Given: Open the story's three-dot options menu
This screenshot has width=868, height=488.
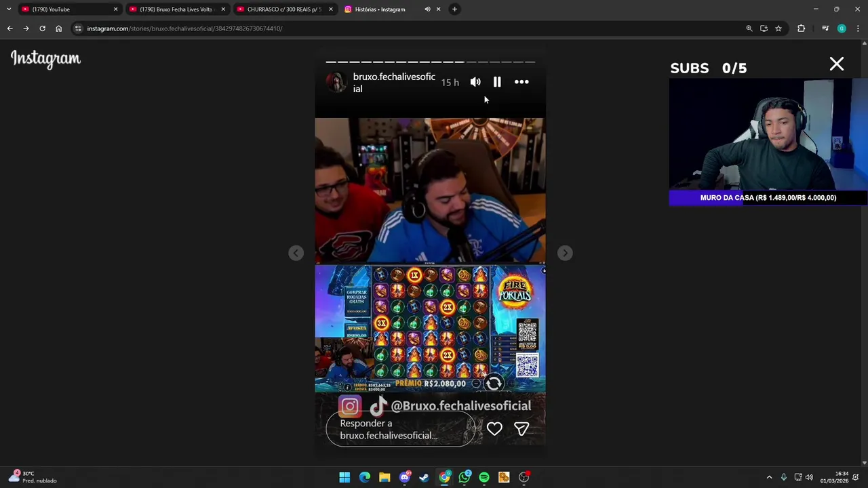Looking at the screenshot, I should (521, 82).
